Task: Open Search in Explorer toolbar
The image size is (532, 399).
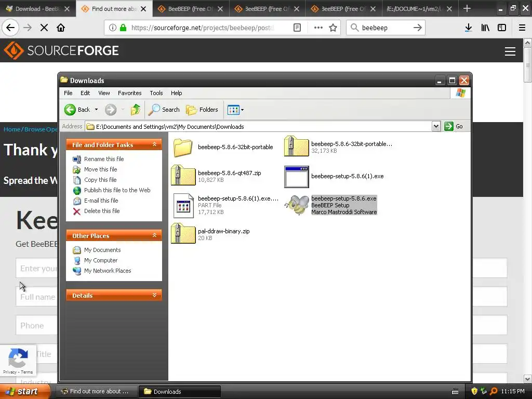Action: pyautogui.click(x=164, y=110)
